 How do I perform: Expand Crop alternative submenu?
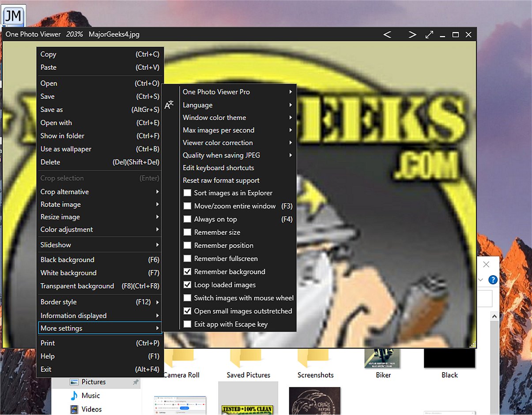100,192
